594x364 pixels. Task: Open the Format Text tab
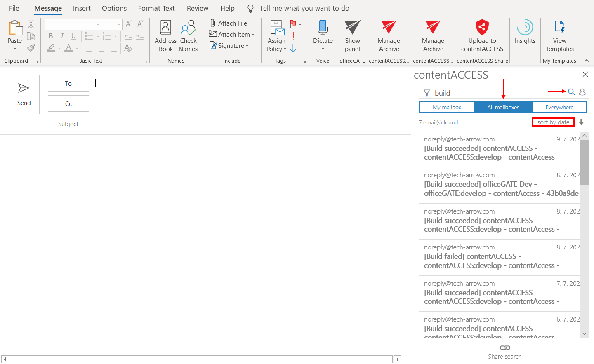pos(156,8)
